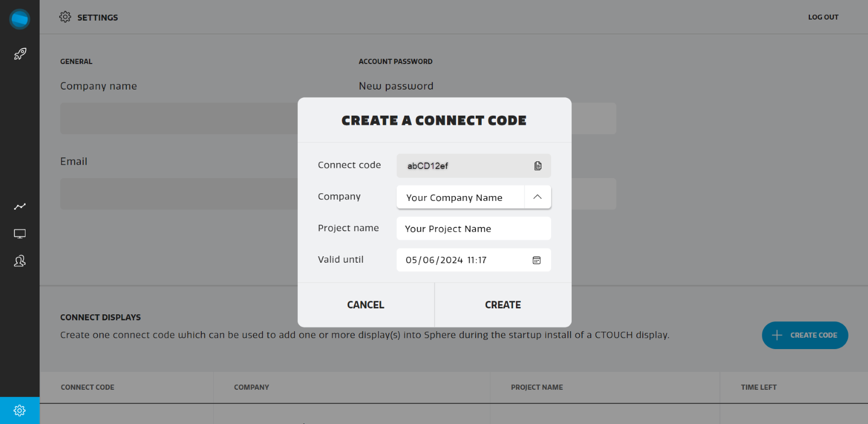This screenshot has width=868, height=424.
Task: Open the rocket launch page icon
Action: pyautogui.click(x=20, y=54)
